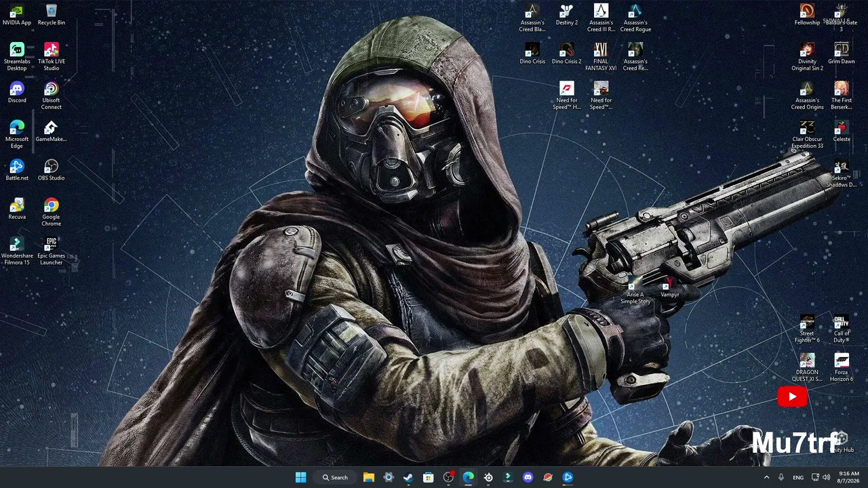Select the Battle.net desktop icon
The width and height of the screenshot is (868, 488).
tap(17, 170)
